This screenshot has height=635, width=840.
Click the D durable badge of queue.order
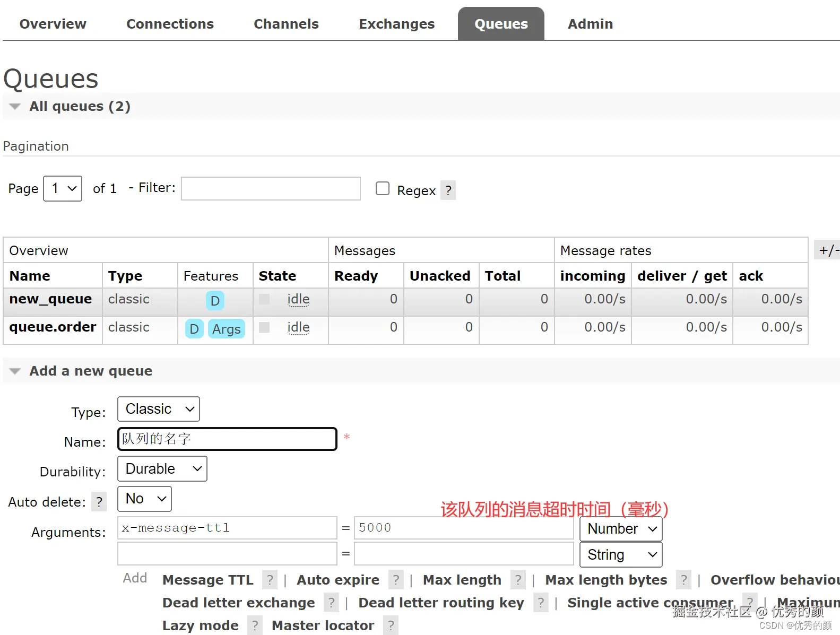(x=194, y=329)
